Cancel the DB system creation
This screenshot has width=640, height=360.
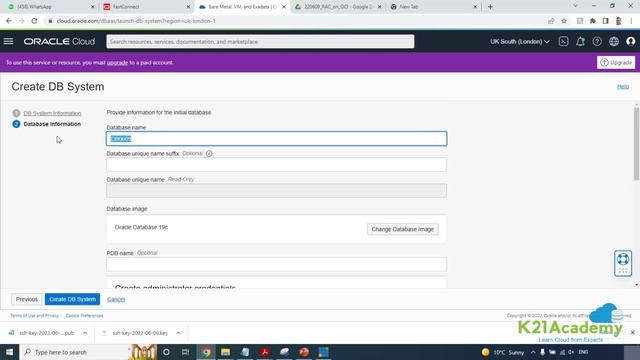coord(116,299)
